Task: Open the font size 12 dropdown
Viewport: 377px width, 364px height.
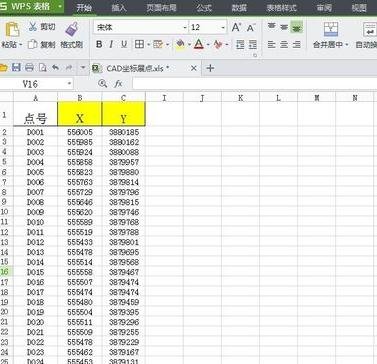Action: 223,28
